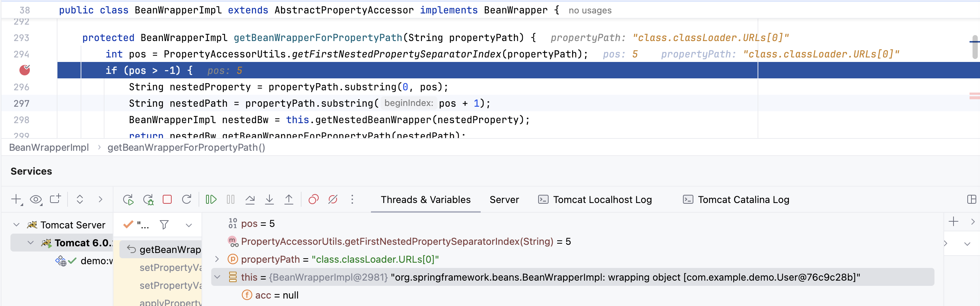This screenshot has width=980, height=306.
Task: Stop the running Tomcat server
Action: click(x=167, y=199)
